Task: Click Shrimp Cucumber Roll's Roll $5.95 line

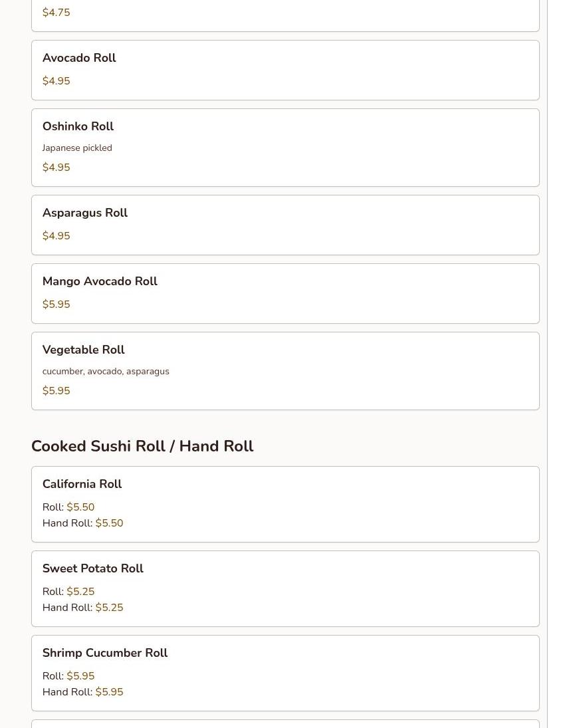Action: point(68,676)
